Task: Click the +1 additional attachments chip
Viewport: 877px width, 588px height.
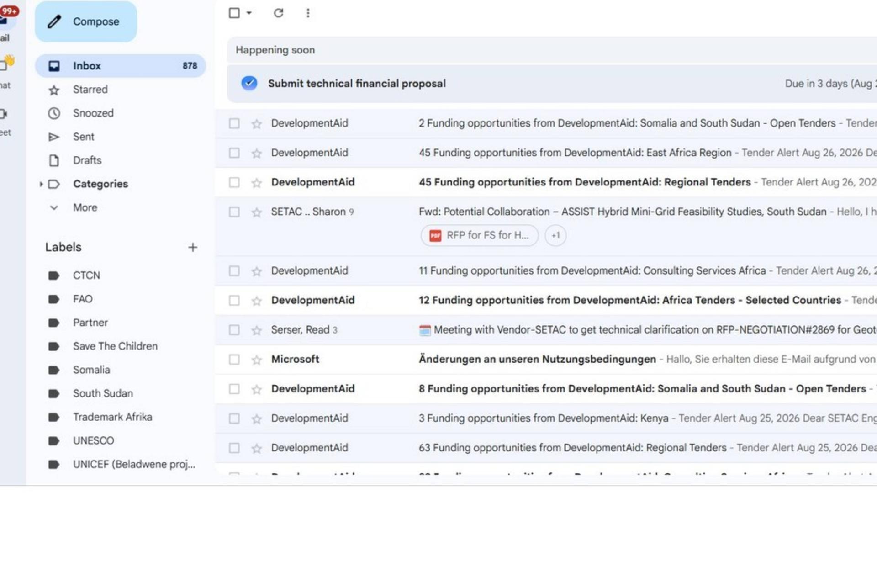Action: coord(555,235)
